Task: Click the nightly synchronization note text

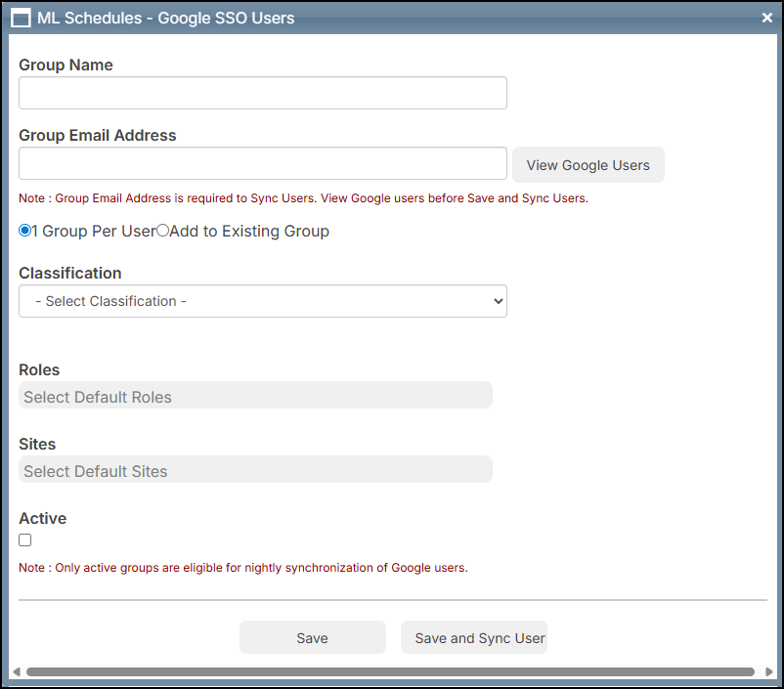Action: coord(243,568)
